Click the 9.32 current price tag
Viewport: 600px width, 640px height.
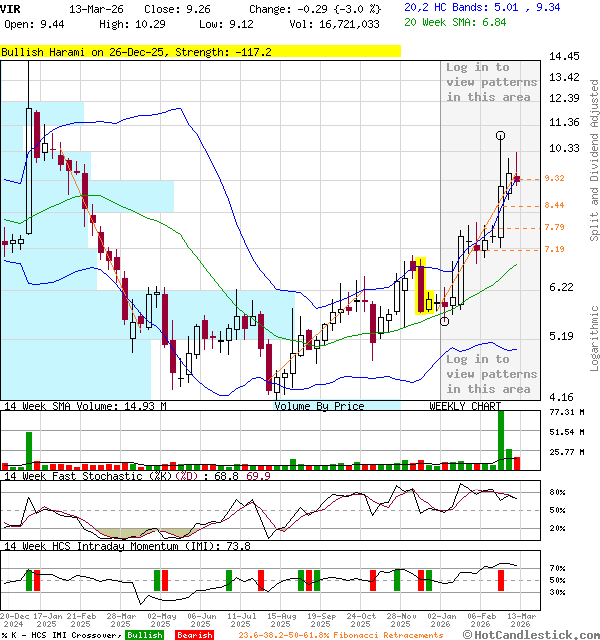pos(555,178)
